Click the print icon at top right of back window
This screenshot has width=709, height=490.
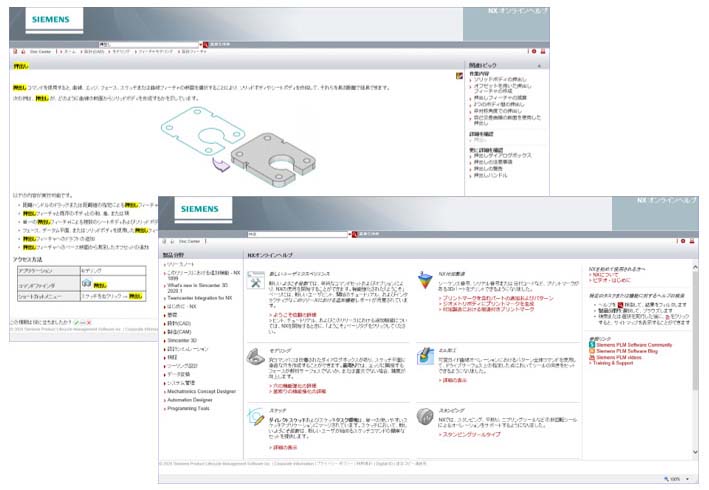pos(543,52)
